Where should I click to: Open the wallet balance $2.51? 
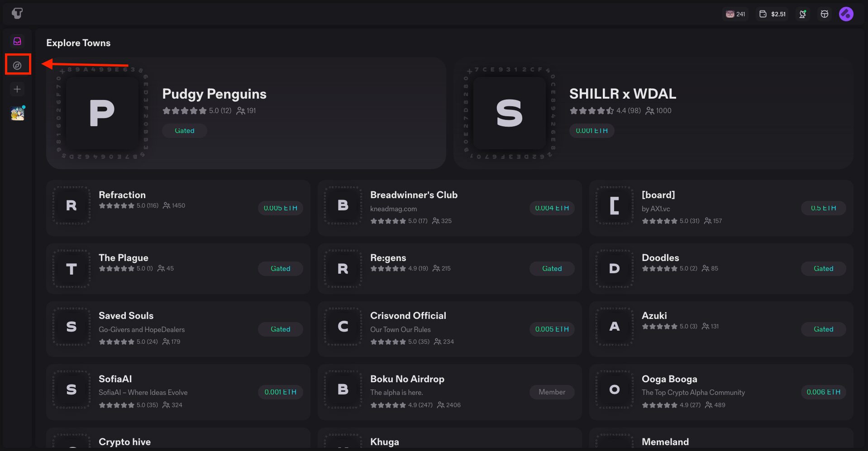[x=773, y=14]
